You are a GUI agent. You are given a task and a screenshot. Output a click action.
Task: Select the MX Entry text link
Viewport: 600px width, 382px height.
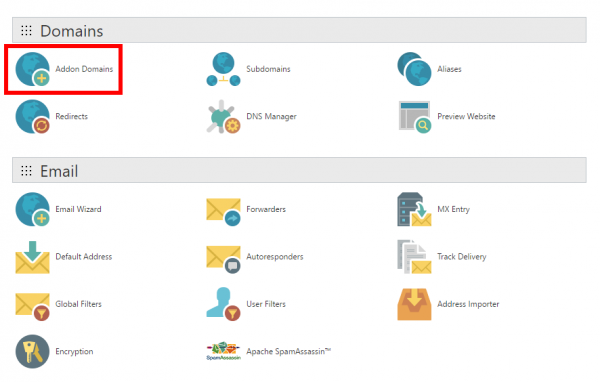point(453,209)
